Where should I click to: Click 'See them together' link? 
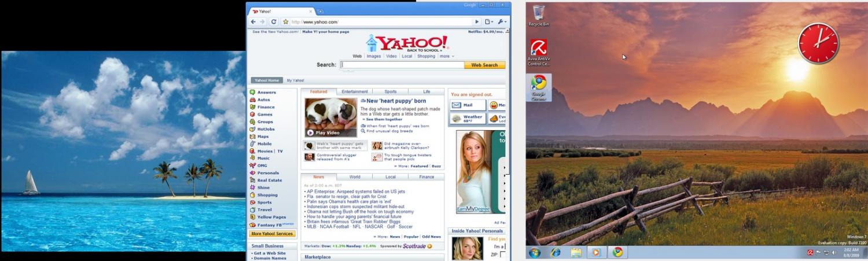tap(384, 119)
